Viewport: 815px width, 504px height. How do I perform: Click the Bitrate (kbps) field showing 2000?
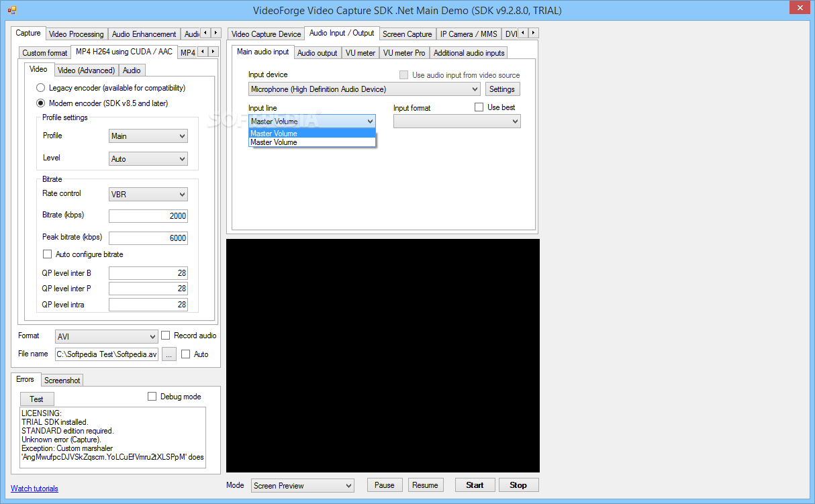[x=148, y=216]
